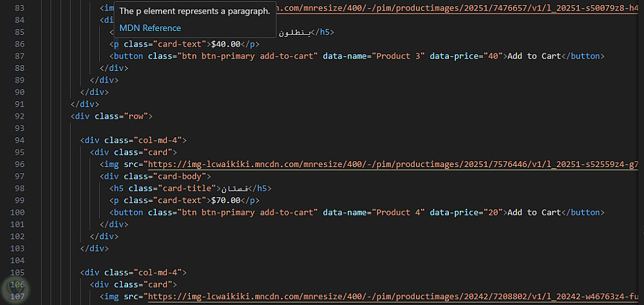Click line number 105 in the gutter
This screenshot has width=644, height=305.
pyautogui.click(x=39, y=259)
